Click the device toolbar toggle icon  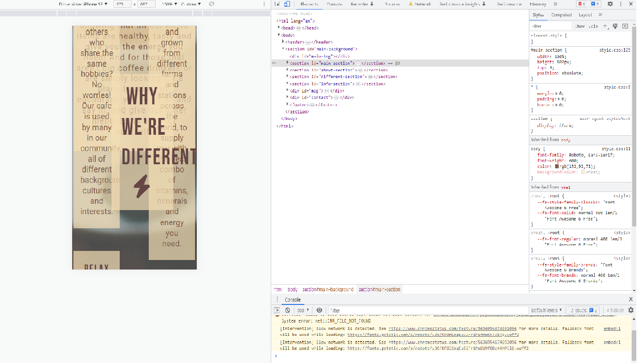point(288,4)
